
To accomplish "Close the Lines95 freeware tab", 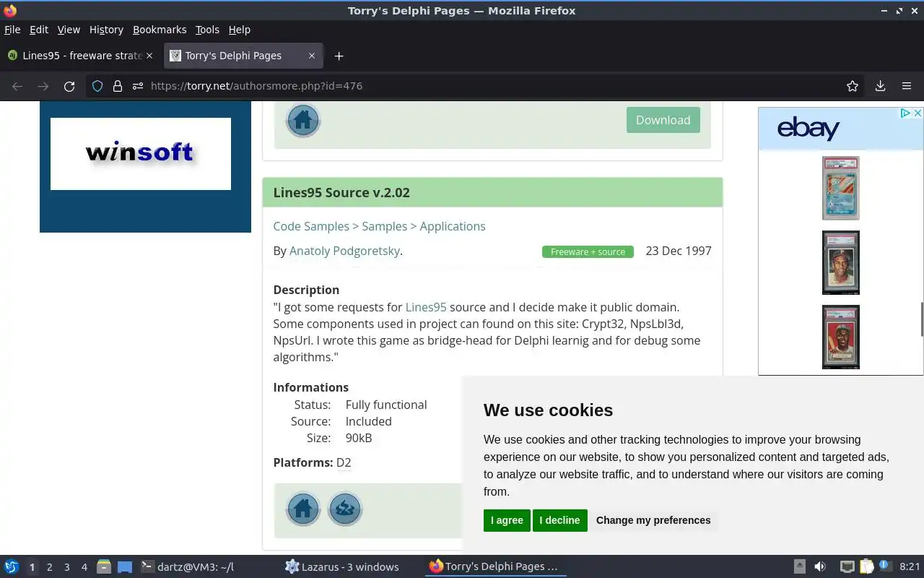I will 149,56.
